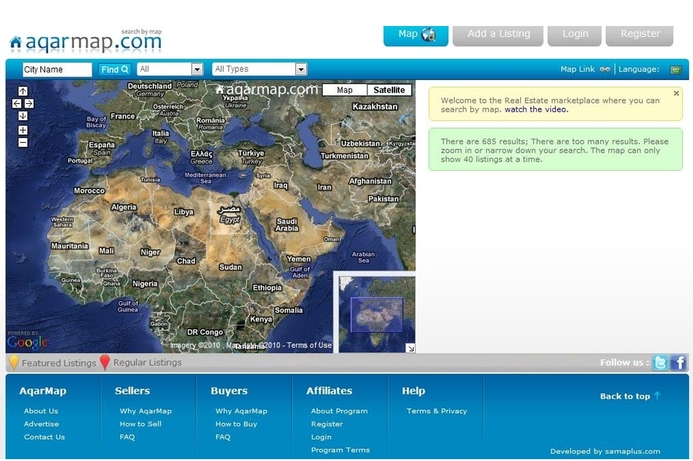Click the Find search button
Screen dimensions: 693x461
(x=114, y=69)
